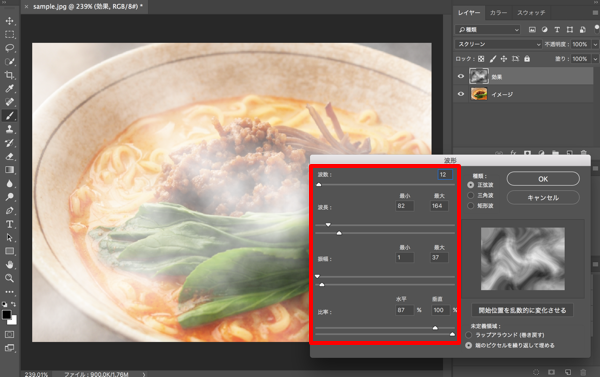Filter layers by shape layers
The width and height of the screenshot is (600, 377).
click(570, 29)
